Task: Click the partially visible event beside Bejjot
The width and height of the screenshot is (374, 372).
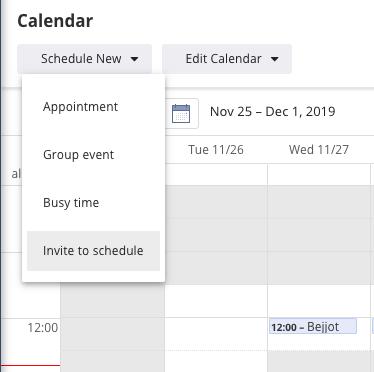Action: (x=373, y=326)
